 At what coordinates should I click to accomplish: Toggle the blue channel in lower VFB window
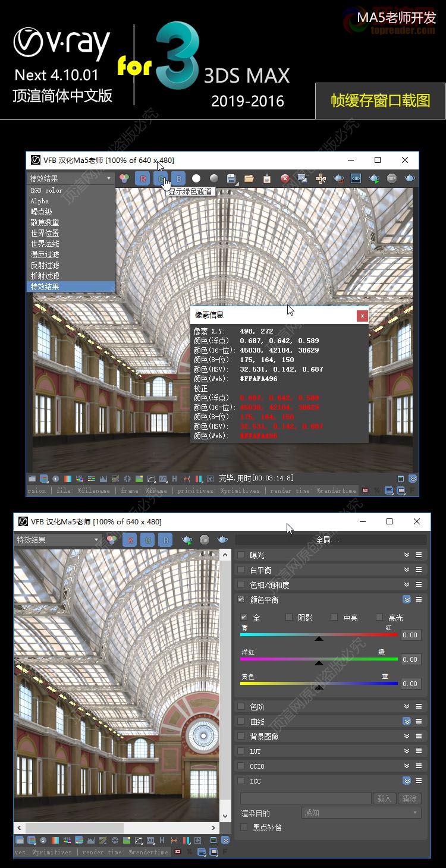pos(166,540)
